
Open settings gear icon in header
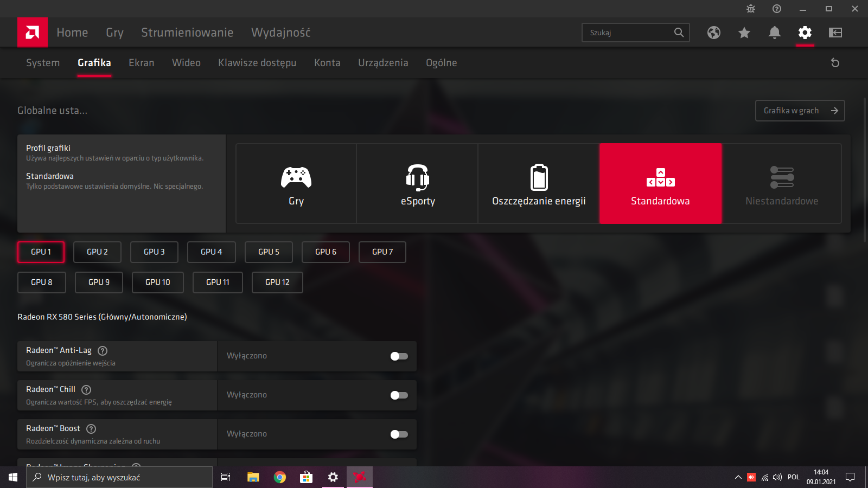tap(805, 33)
